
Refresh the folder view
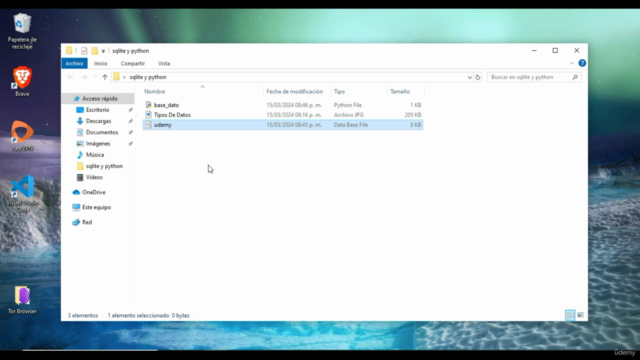coord(478,77)
